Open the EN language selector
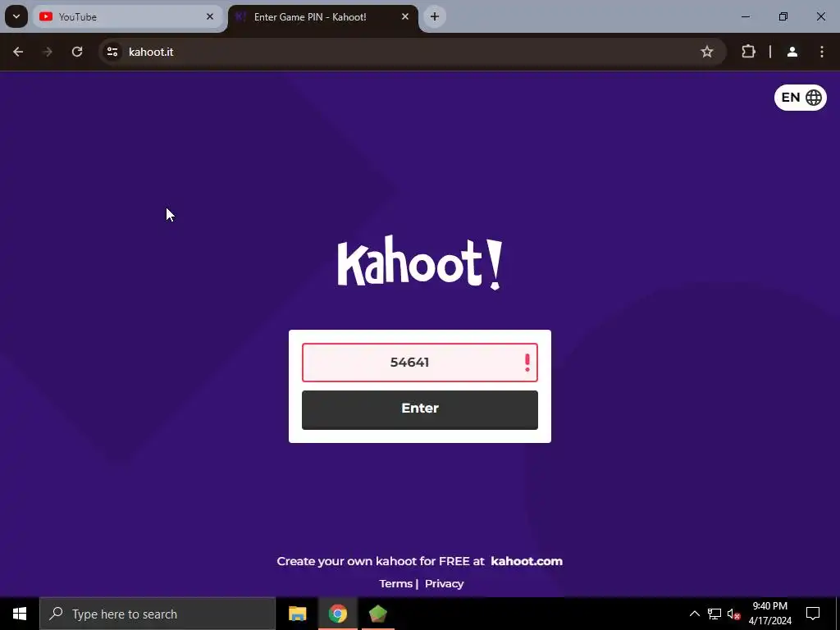Viewport: 840px width, 630px height. (x=801, y=98)
